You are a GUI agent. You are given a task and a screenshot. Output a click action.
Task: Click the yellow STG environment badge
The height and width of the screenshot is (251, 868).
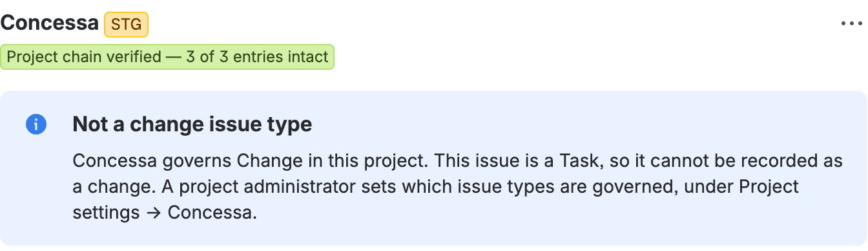point(127,25)
